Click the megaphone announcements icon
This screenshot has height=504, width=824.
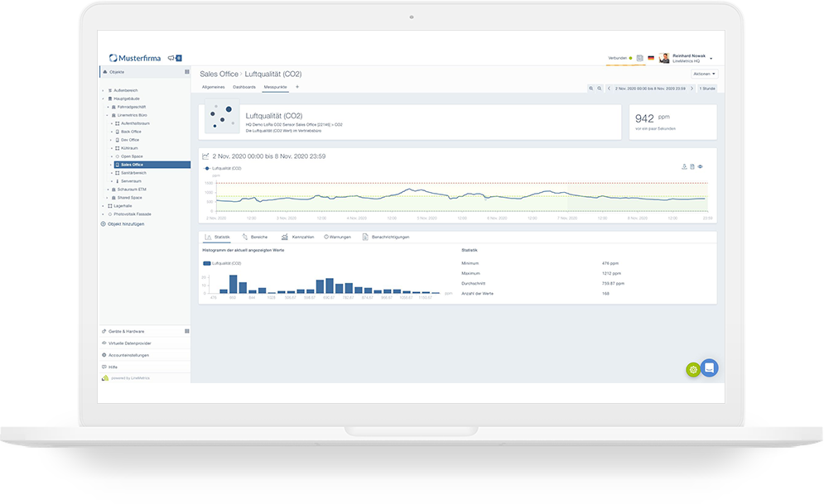(x=171, y=58)
